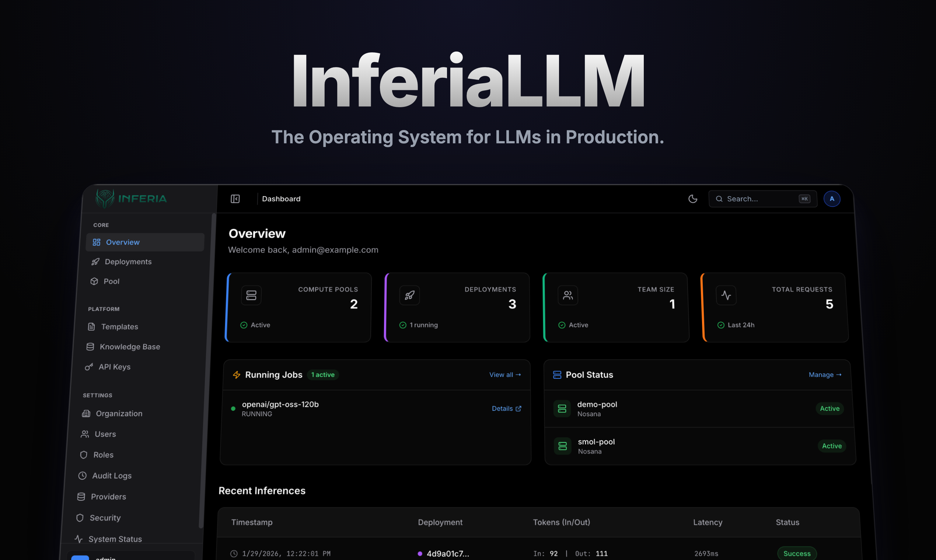
Task: Toggle dark mode with the moon icon
Action: (693, 199)
